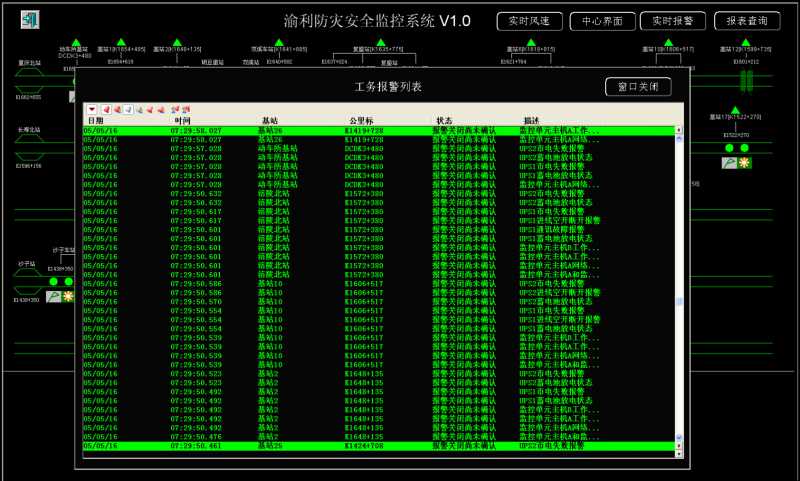Click the application logo icon at top-left
Viewport: 800px width, 481px height.
click(x=30, y=20)
